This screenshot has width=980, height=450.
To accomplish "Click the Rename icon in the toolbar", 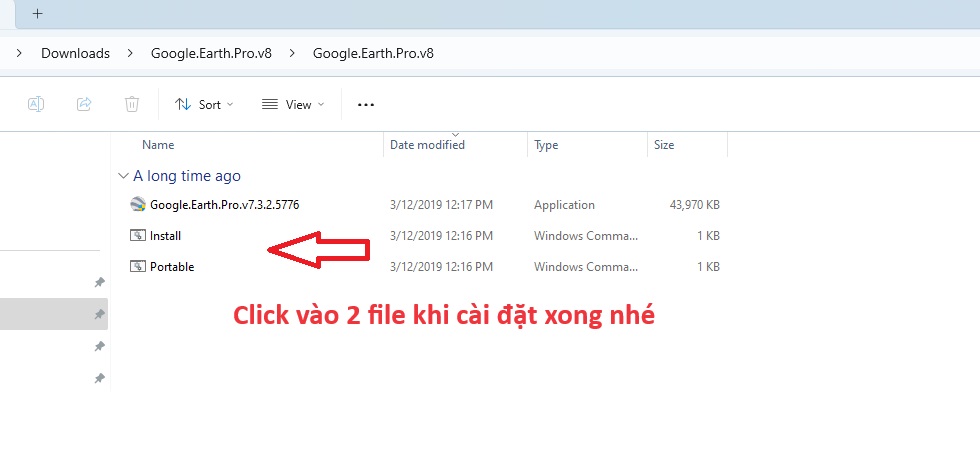I will coord(36,104).
